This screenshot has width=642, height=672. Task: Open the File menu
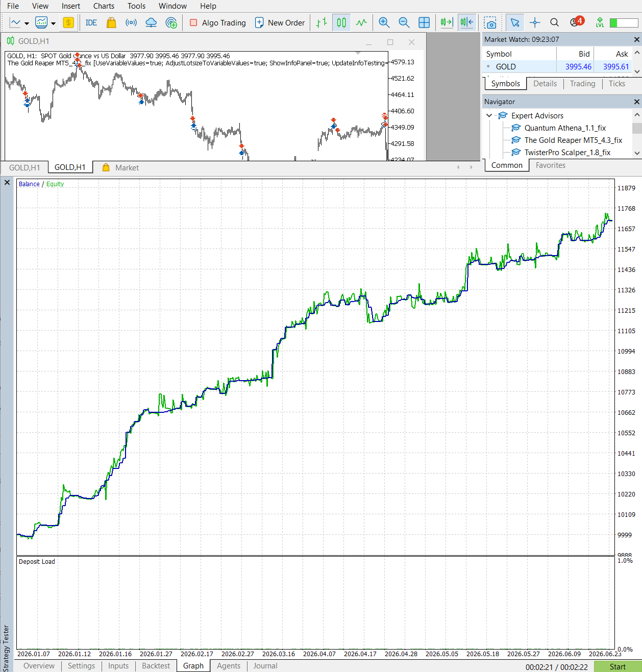click(13, 6)
